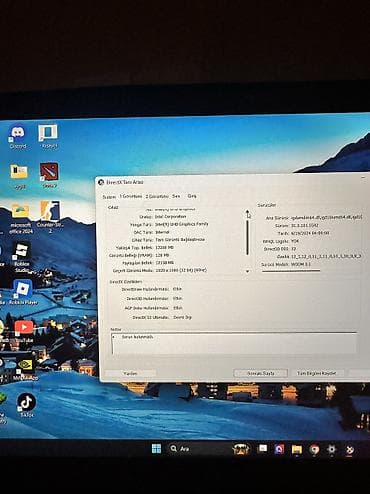Image resolution: width=370 pixels, height=494 pixels.
Task: Open the Roblox Studio shortcut
Action: pos(22,256)
